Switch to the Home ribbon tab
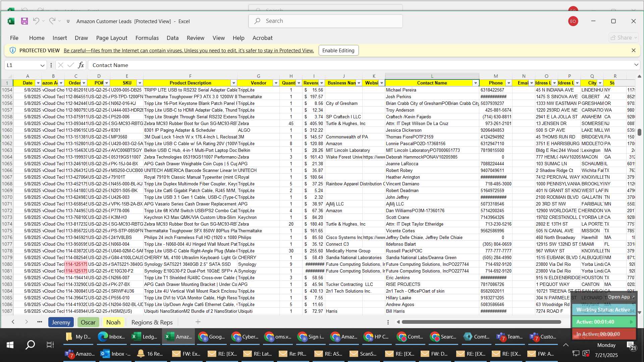This screenshot has width=644, height=362. [37, 38]
